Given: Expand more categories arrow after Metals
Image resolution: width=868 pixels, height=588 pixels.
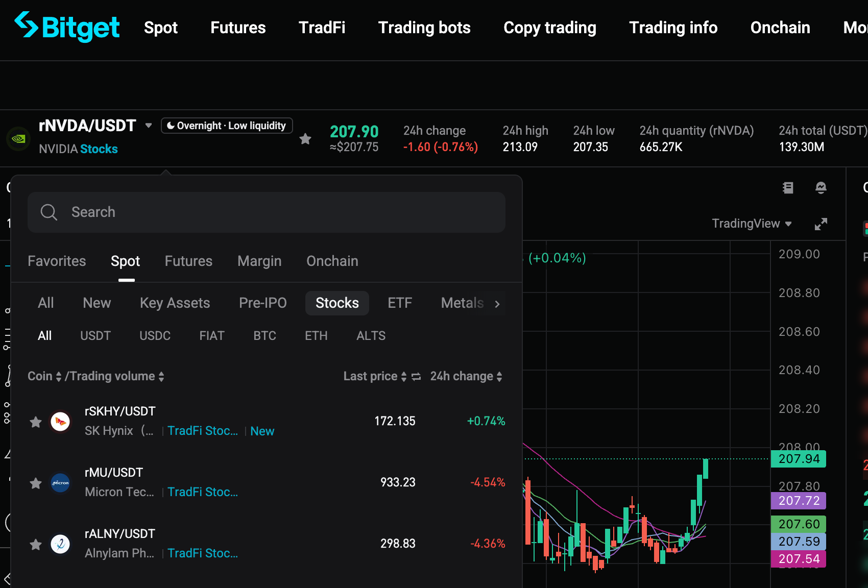Looking at the screenshot, I should tap(497, 304).
